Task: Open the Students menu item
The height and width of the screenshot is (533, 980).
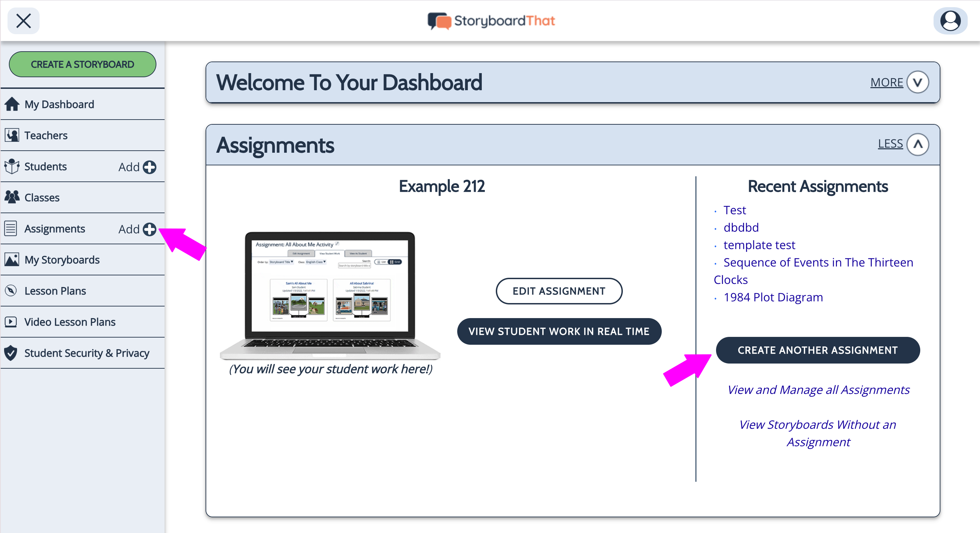Action: tap(45, 167)
